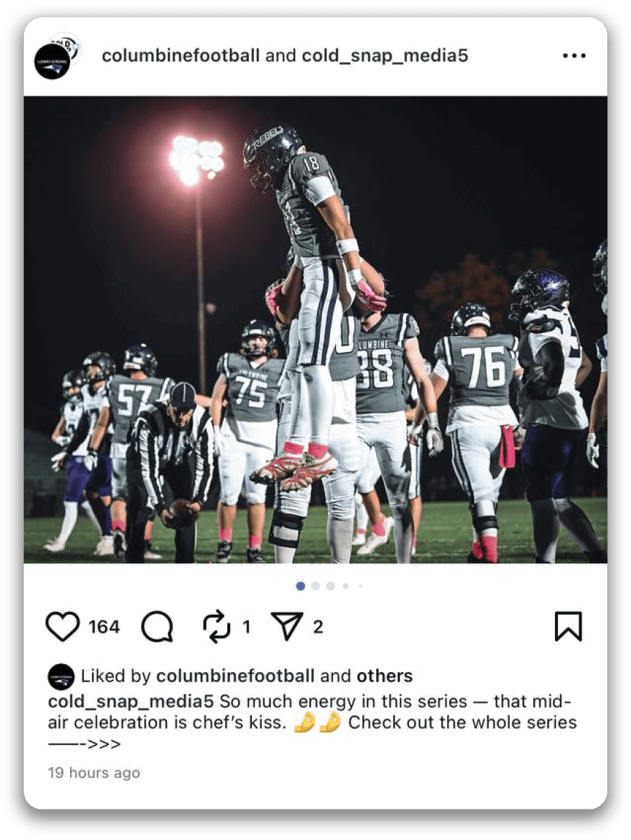Jump to the third carousel dot
Screen dimensions: 631x840
pos(331,586)
